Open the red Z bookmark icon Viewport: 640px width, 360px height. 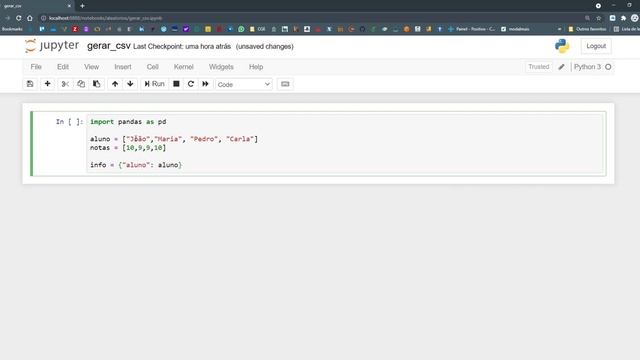(x=75, y=29)
